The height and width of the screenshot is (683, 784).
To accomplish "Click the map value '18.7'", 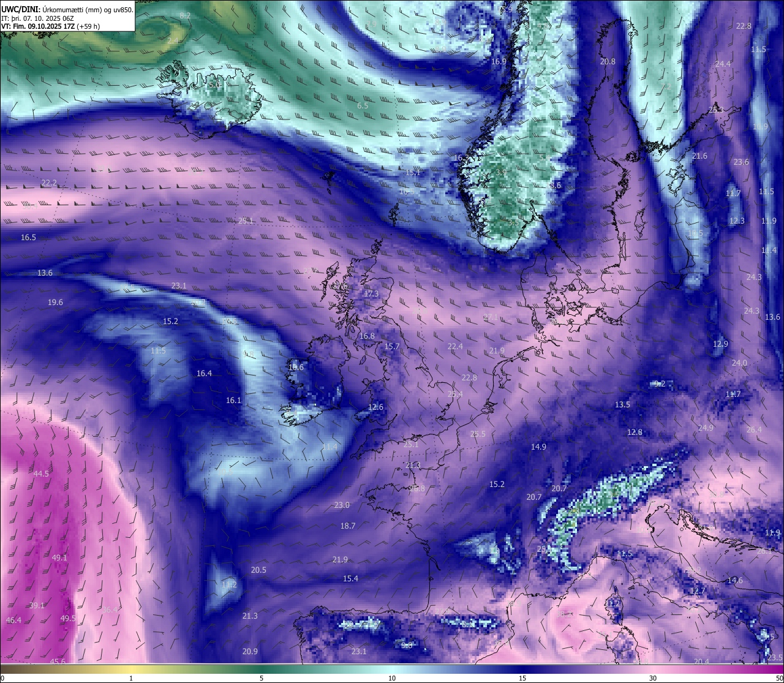I will pyautogui.click(x=348, y=526).
